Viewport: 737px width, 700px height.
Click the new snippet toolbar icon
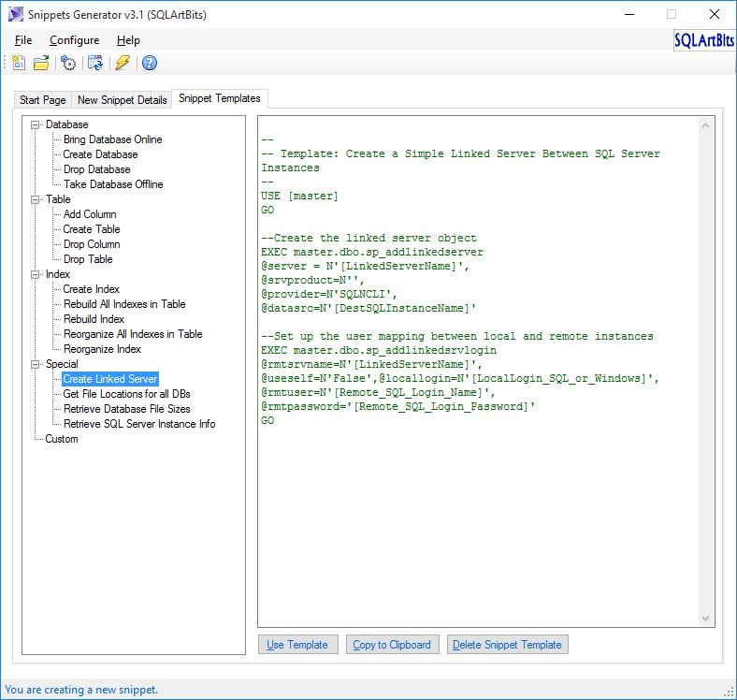point(19,63)
